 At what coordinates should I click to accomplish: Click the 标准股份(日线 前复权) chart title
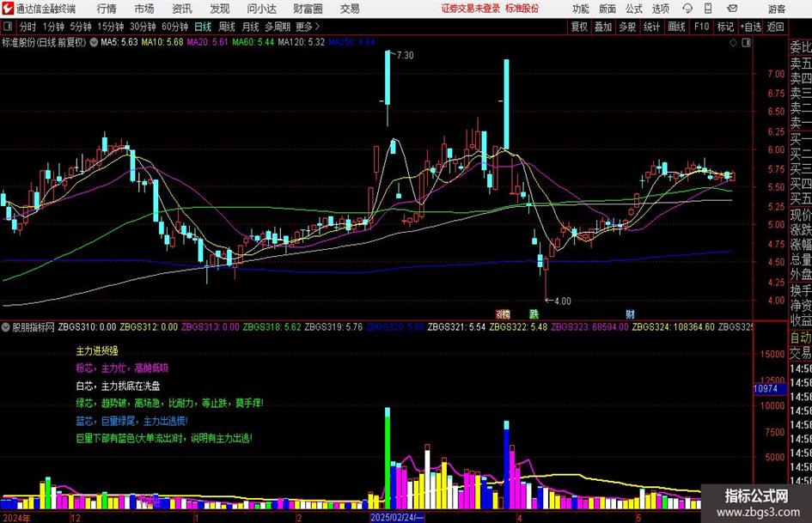point(44,42)
